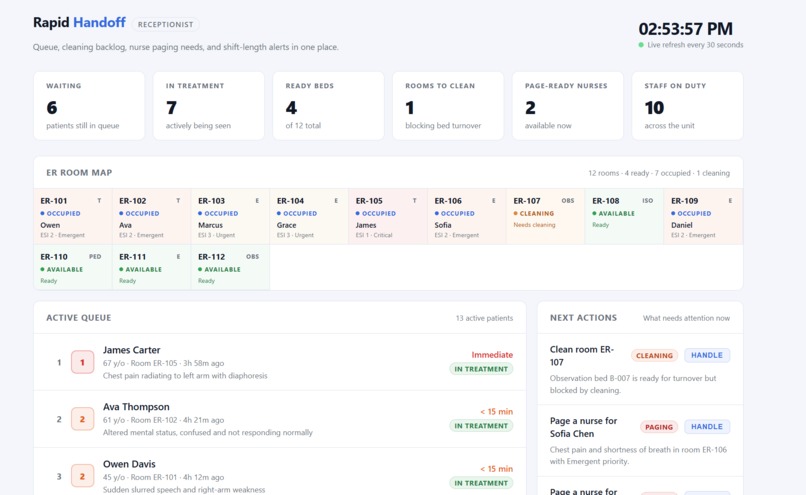Click "ESI 1 · Critical" text in ER-105
Screen dimensions: 806x495
(x=374, y=235)
